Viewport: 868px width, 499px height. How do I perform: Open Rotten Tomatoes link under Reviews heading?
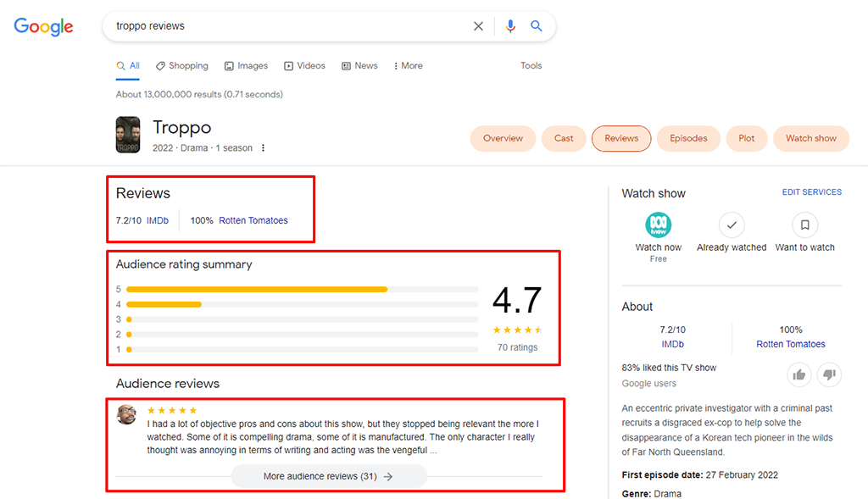tap(253, 220)
